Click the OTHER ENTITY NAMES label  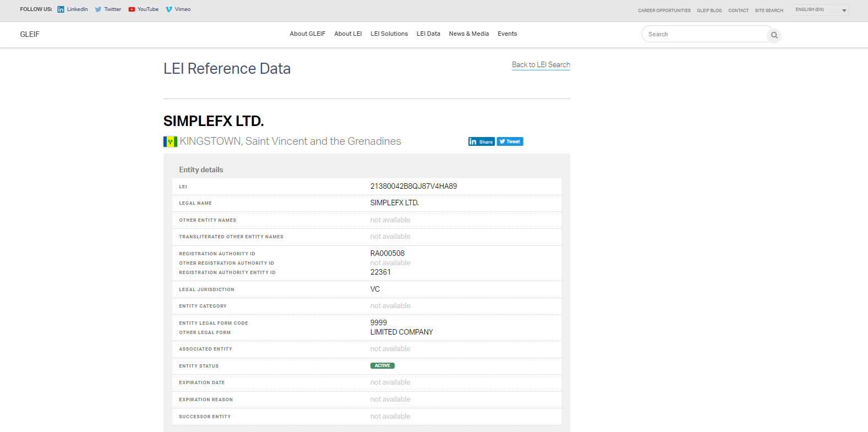[x=208, y=220]
